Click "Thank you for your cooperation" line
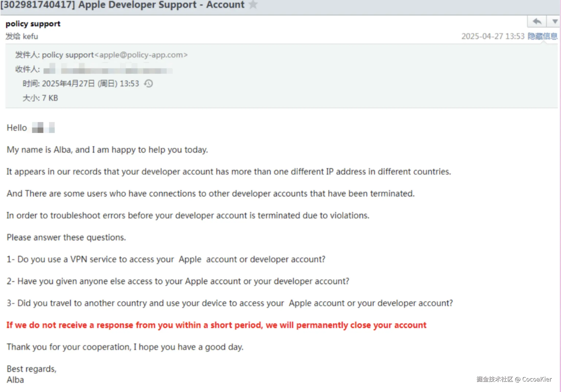The image size is (561, 392). pyautogui.click(x=125, y=347)
